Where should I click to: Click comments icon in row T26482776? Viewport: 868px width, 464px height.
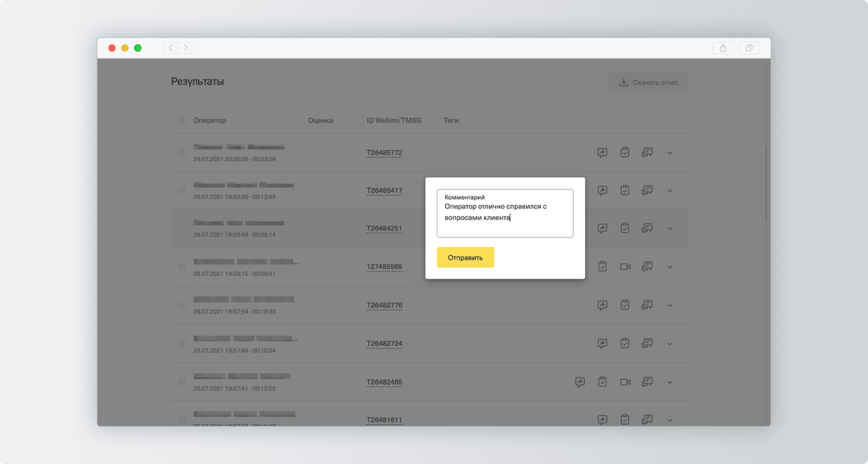point(647,304)
